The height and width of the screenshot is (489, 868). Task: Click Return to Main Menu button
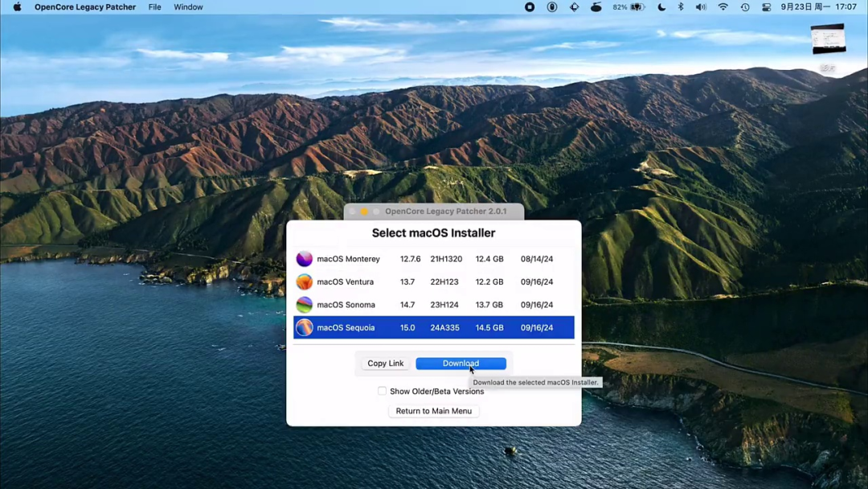pyautogui.click(x=433, y=411)
